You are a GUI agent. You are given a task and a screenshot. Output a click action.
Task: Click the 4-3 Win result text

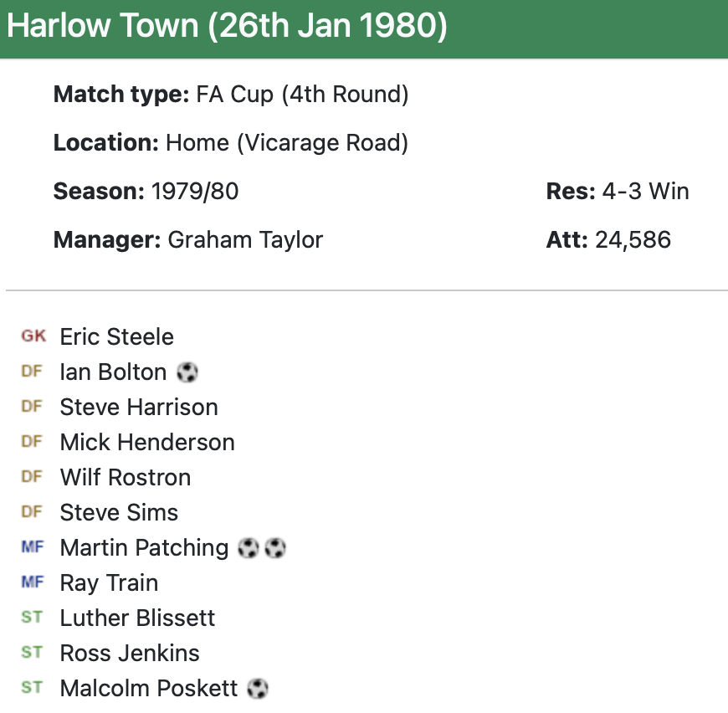pos(645,192)
